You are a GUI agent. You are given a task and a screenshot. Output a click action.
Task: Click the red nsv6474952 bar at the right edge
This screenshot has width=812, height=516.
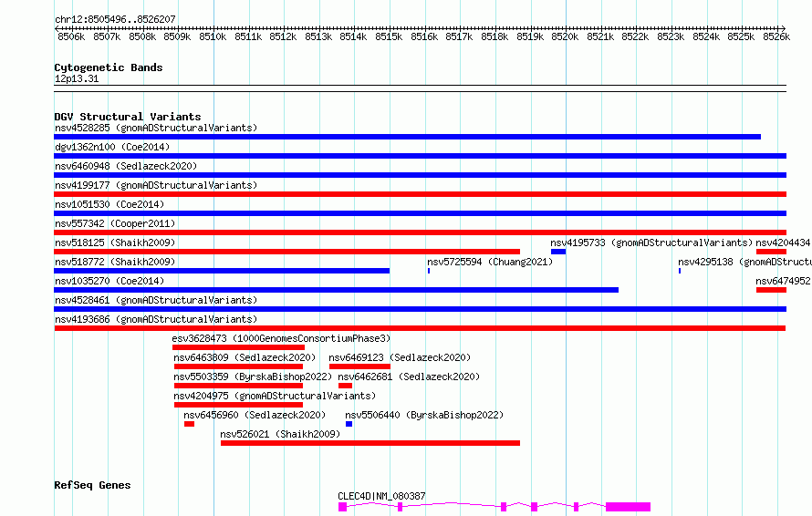[x=771, y=290]
